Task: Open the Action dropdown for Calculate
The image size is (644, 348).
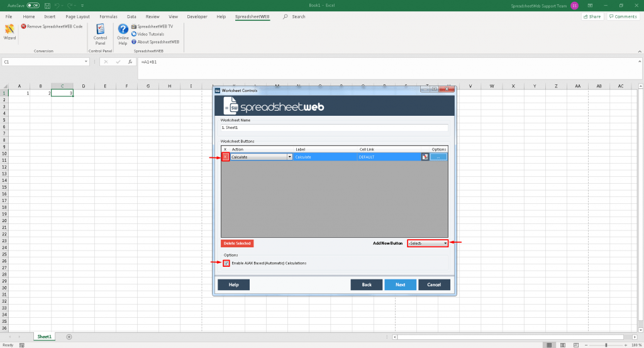Action: point(289,157)
